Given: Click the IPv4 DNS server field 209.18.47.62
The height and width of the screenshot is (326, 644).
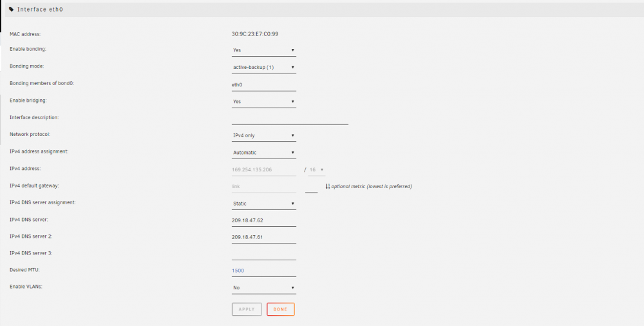Looking at the screenshot, I should tap(263, 220).
